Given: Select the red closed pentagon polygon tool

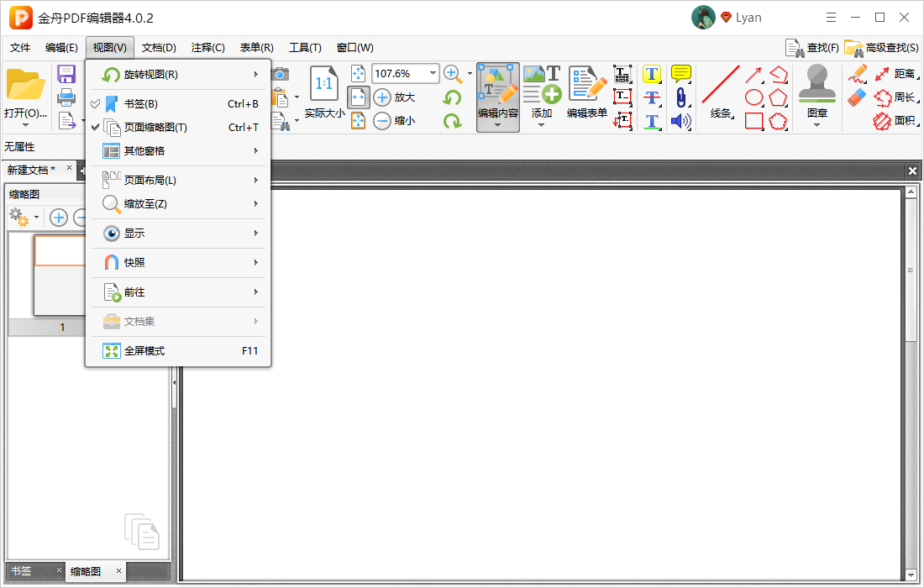Looking at the screenshot, I should (x=779, y=97).
